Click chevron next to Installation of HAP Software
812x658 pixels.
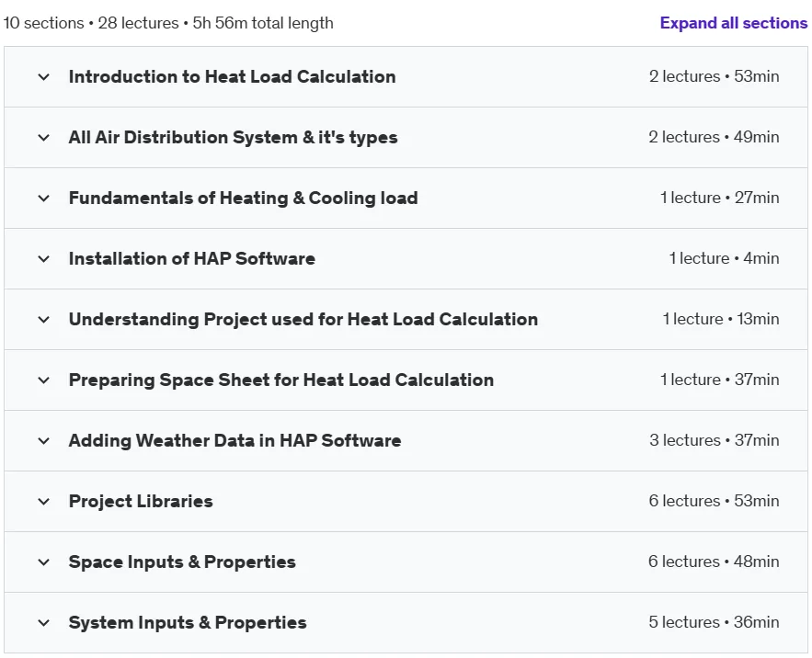click(x=44, y=259)
